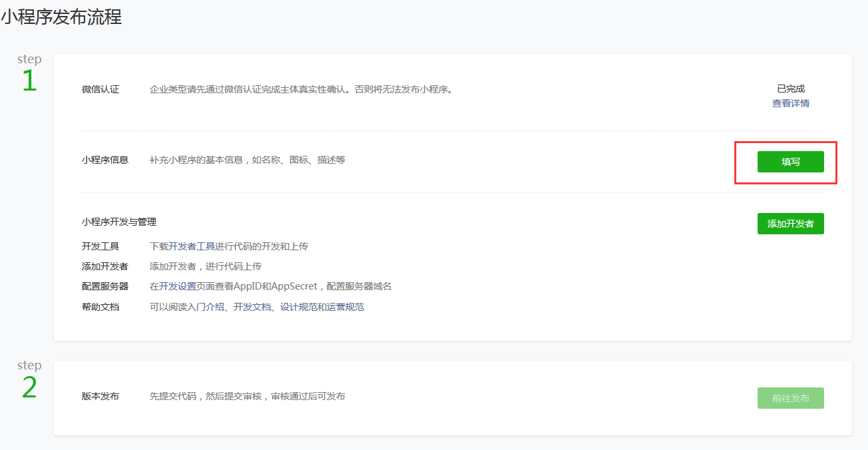Click the faded 前往发布 button
The width and height of the screenshot is (868, 450).
[790, 398]
